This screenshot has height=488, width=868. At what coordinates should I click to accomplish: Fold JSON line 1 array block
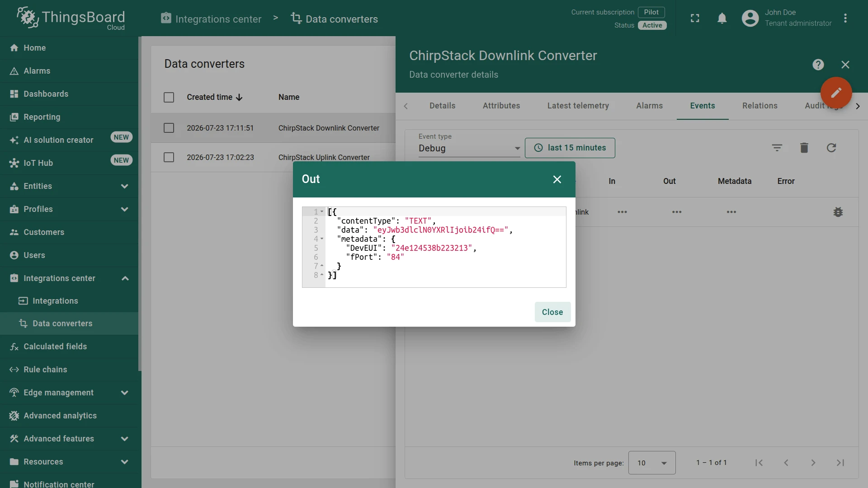pyautogui.click(x=322, y=212)
